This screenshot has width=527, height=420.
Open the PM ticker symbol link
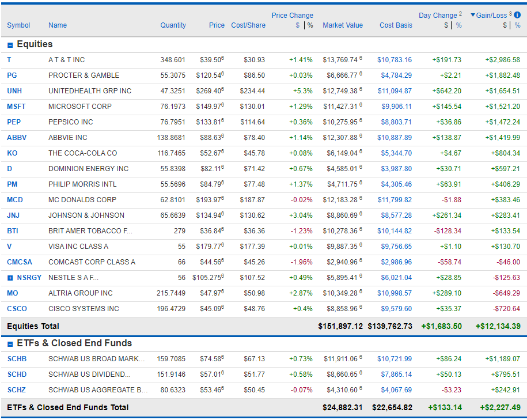12,184
